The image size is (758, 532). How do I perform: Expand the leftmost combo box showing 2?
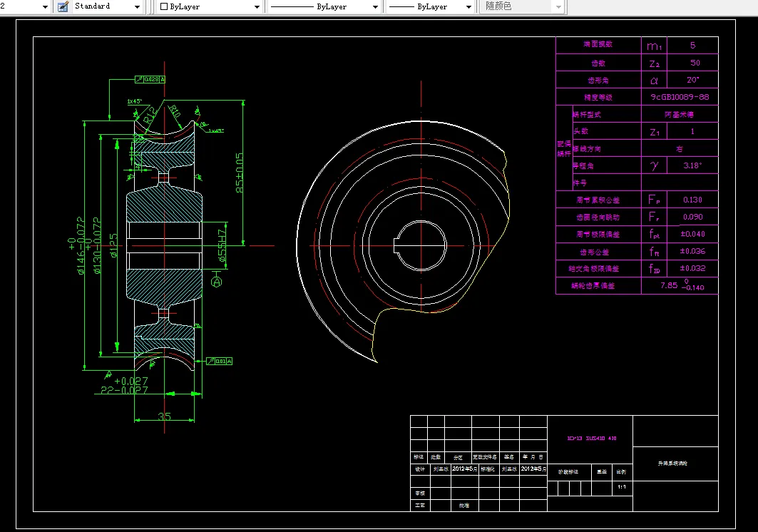[45, 6]
